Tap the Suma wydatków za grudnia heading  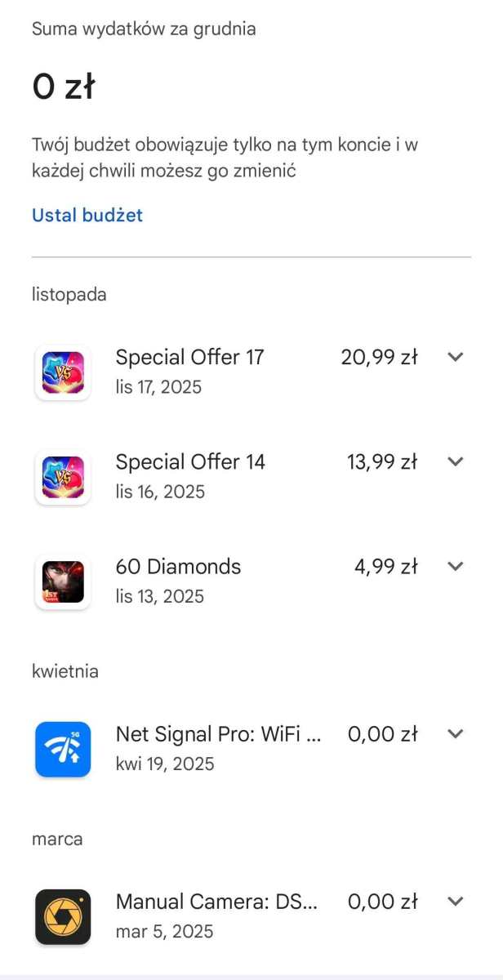pyautogui.click(x=144, y=29)
